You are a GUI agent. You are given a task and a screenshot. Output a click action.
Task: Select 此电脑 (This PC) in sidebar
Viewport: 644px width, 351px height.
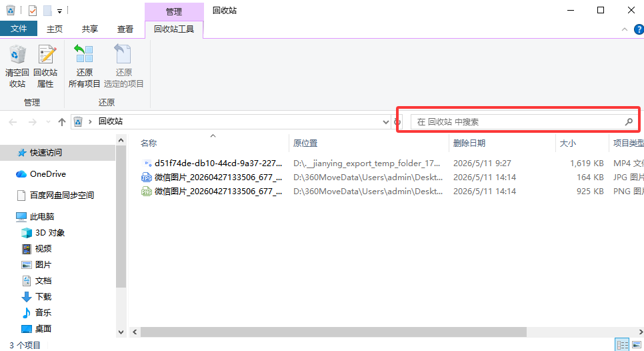42,217
